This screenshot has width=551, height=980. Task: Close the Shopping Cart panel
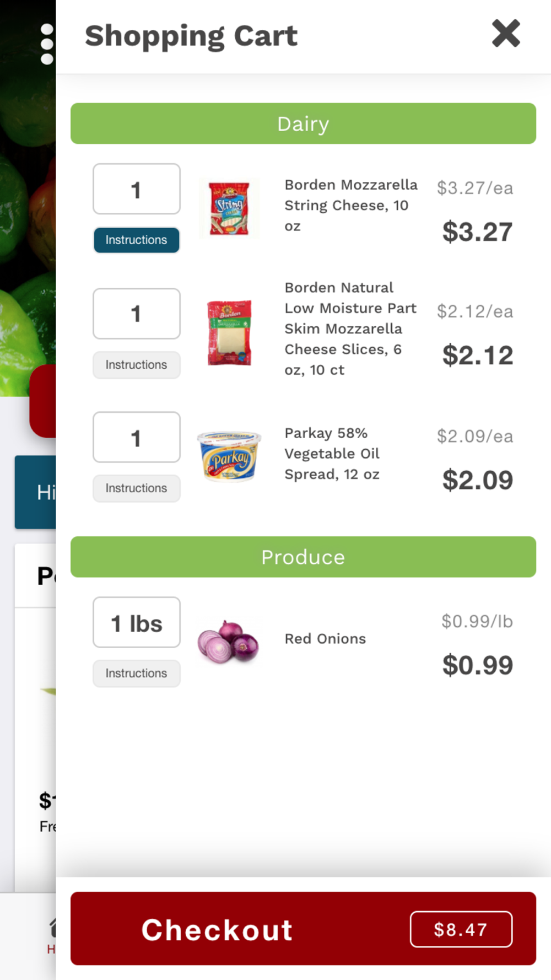click(506, 34)
